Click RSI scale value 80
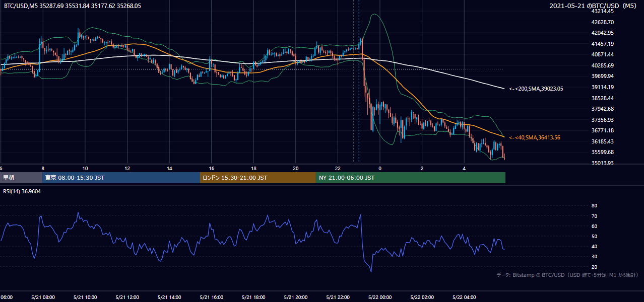Screen dimensions: 644x302 594,206
